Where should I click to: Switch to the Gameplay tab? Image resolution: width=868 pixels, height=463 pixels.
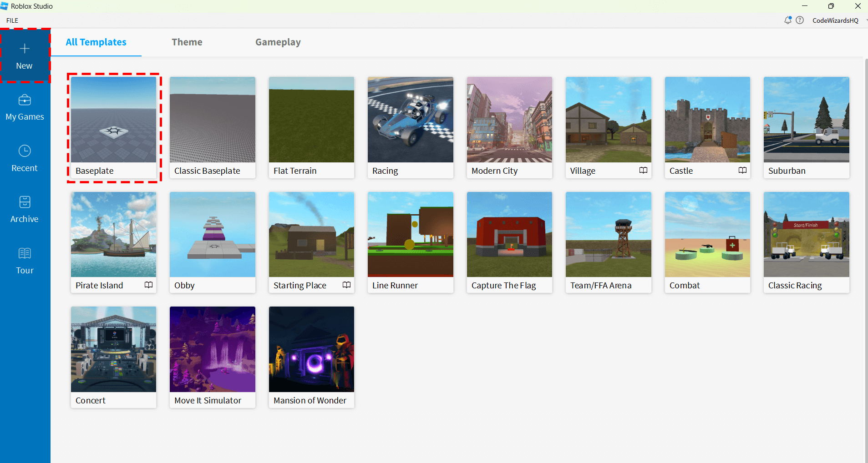[278, 42]
